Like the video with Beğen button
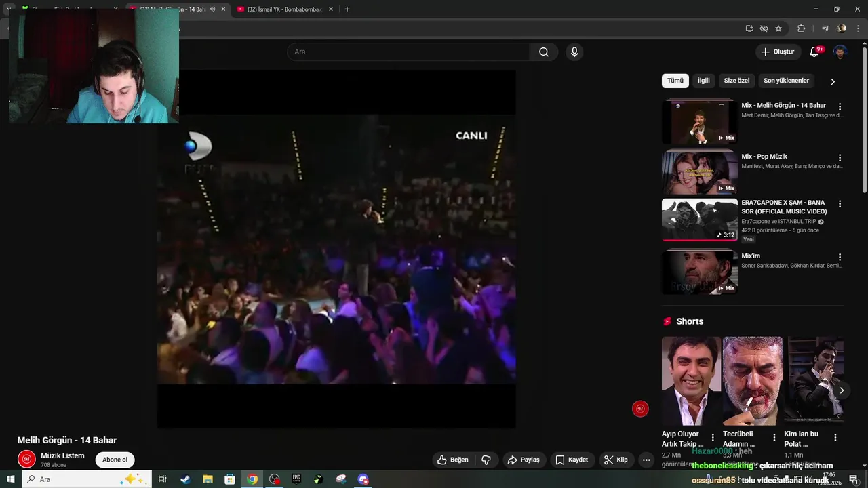Screen dimensions: 868x488 pyautogui.click(x=453, y=460)
